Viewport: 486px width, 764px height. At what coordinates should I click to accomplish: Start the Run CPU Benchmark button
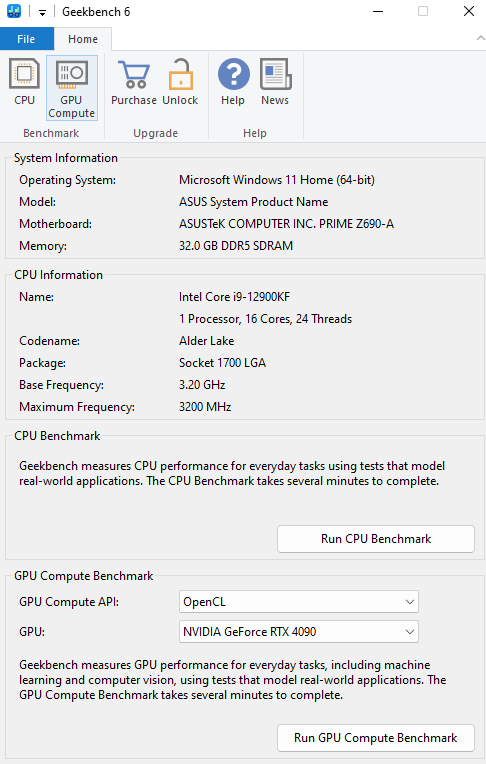tap(376, 539)
